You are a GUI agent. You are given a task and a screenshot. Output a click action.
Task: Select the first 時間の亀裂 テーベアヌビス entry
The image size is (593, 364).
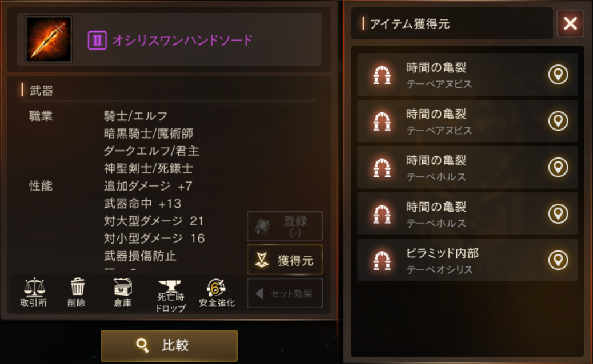[x=467, y=74]
